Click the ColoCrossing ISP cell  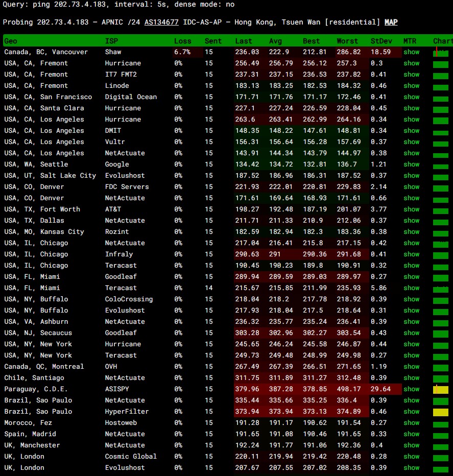pos(129,299)
